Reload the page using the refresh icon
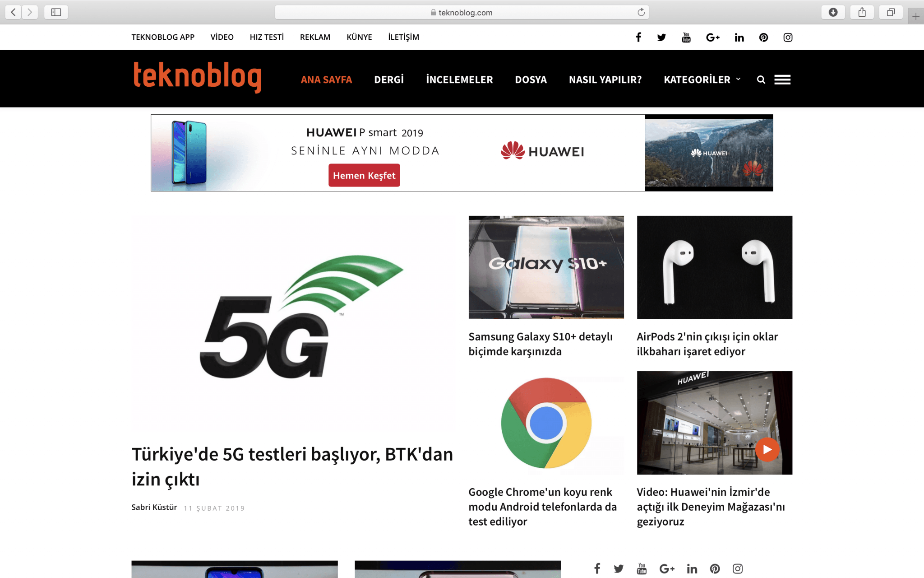This screenshot has width=924, height=578. point(641,12)
